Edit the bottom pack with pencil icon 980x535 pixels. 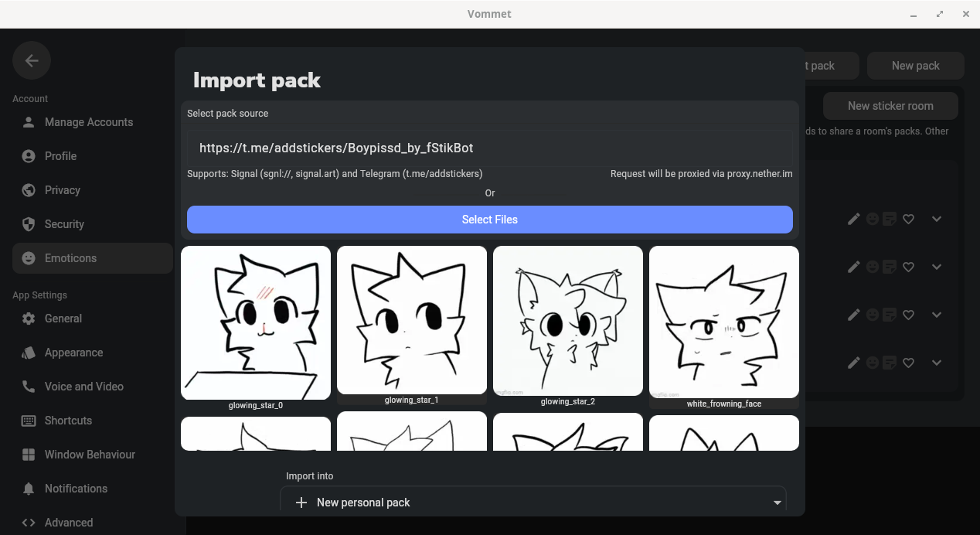click(x=853, y=363)
